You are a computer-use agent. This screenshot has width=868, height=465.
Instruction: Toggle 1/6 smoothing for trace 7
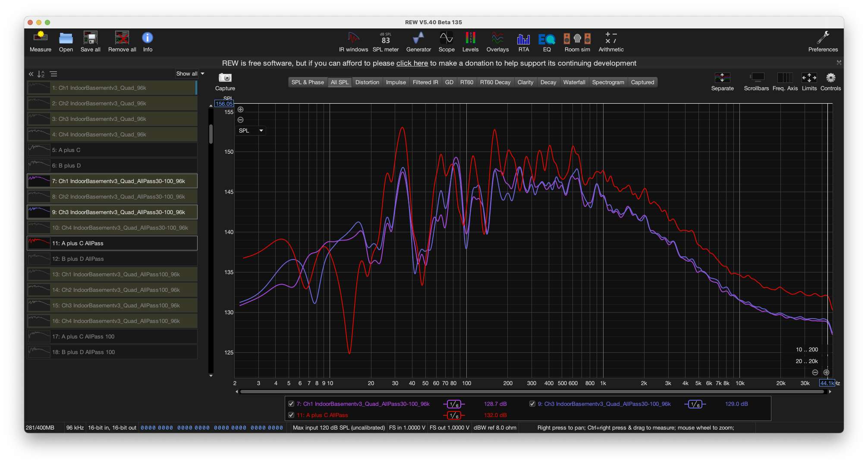[x=454, y=404]
